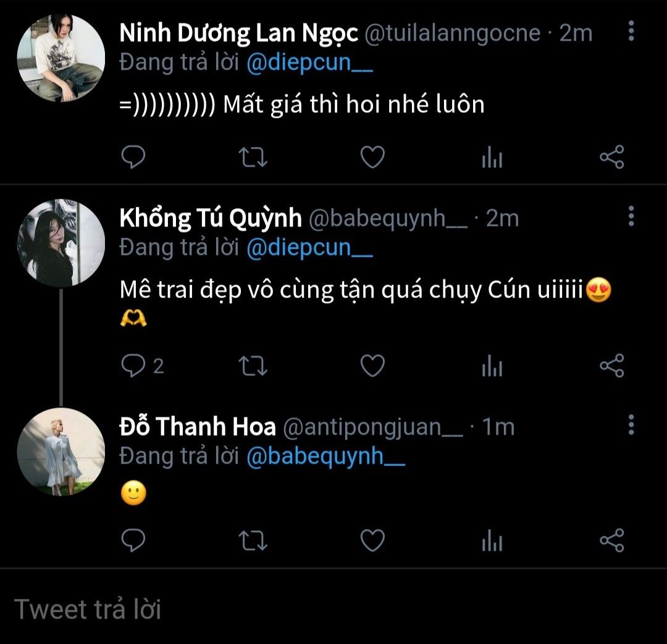Retweet Khổng Tú Quỳnh's tweet
The image size is (667, 644).
[253, 367]
